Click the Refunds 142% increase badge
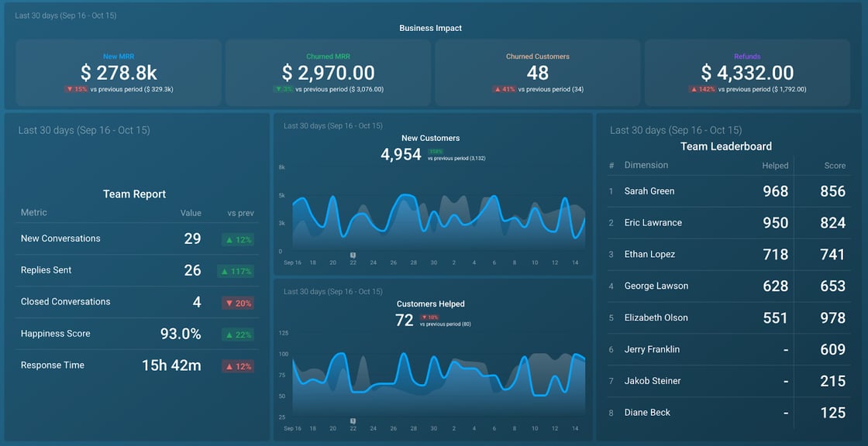 [x=702, y=89]
